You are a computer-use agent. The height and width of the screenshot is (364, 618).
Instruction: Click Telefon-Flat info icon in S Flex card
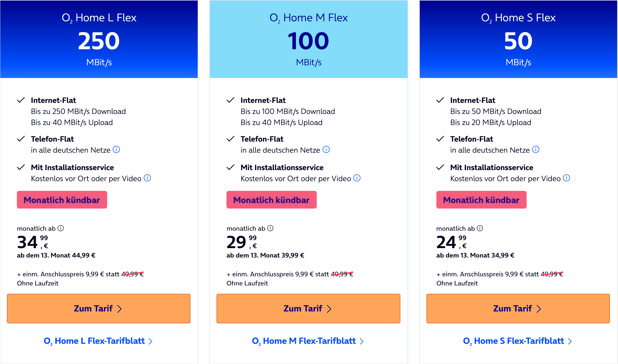[x=536, y=150]
